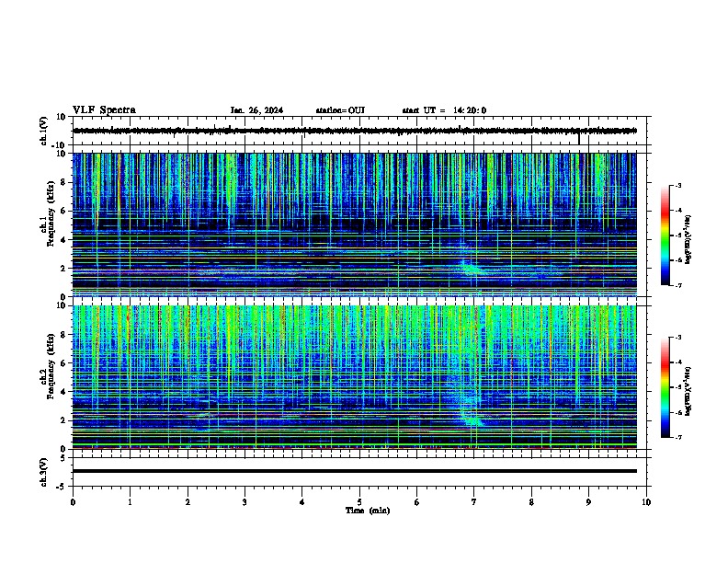The height and width of the screenshot is (563, 728).
Task: Click the "9" tick on the time axis
Action: [588, 502]
